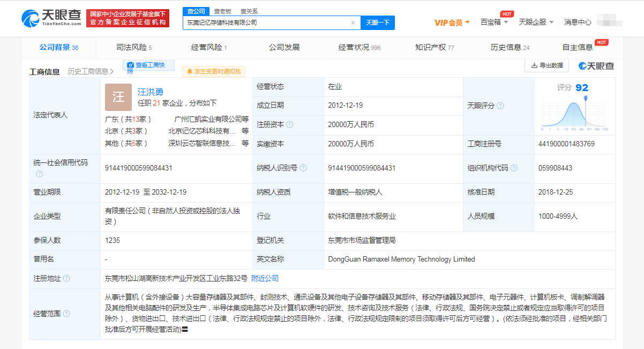
Task: Click the 深圳云芯智联信息技... company entry
Action: pyautogui.click(x=202, y=143)
